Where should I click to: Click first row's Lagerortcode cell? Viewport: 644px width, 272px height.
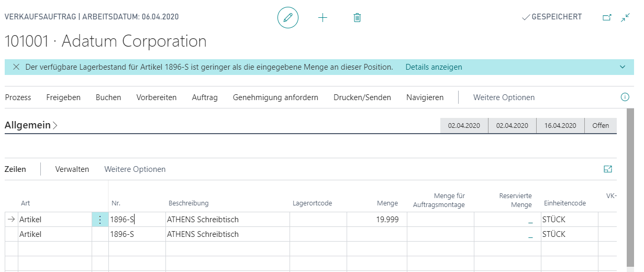click(318, 220)
